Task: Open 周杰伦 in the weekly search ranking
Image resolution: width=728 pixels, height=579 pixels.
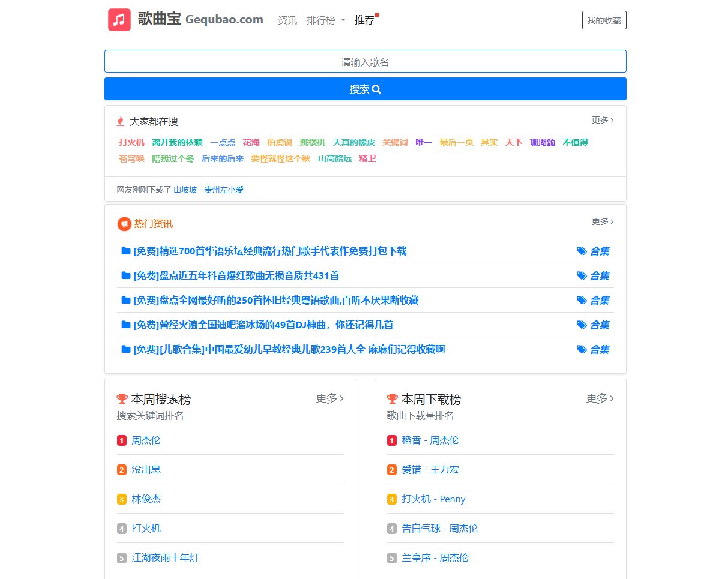Action: pos(146,440)
